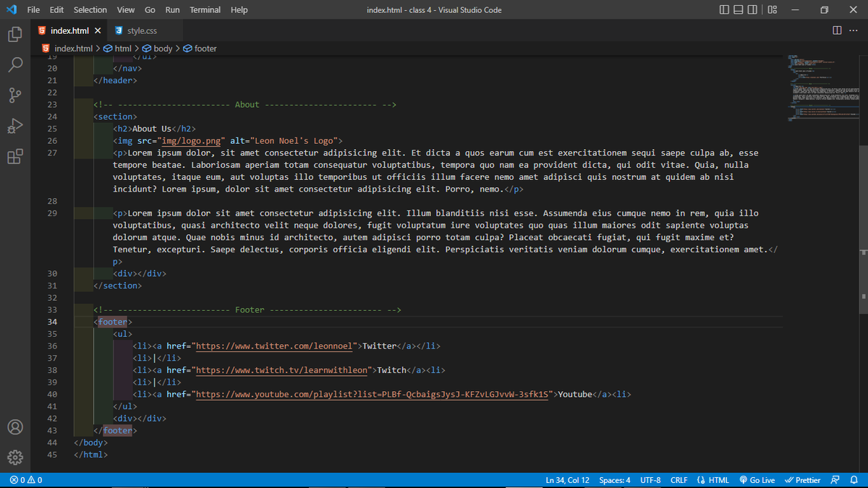Click the minimap code overview
The image size is (868, 488).
[822, 87]
